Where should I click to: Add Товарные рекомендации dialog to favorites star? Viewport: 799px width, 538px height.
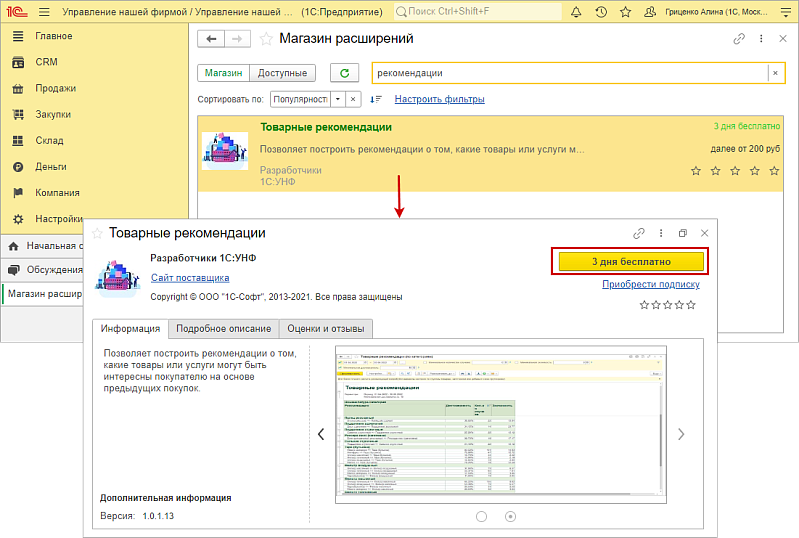tap(98, 233)
